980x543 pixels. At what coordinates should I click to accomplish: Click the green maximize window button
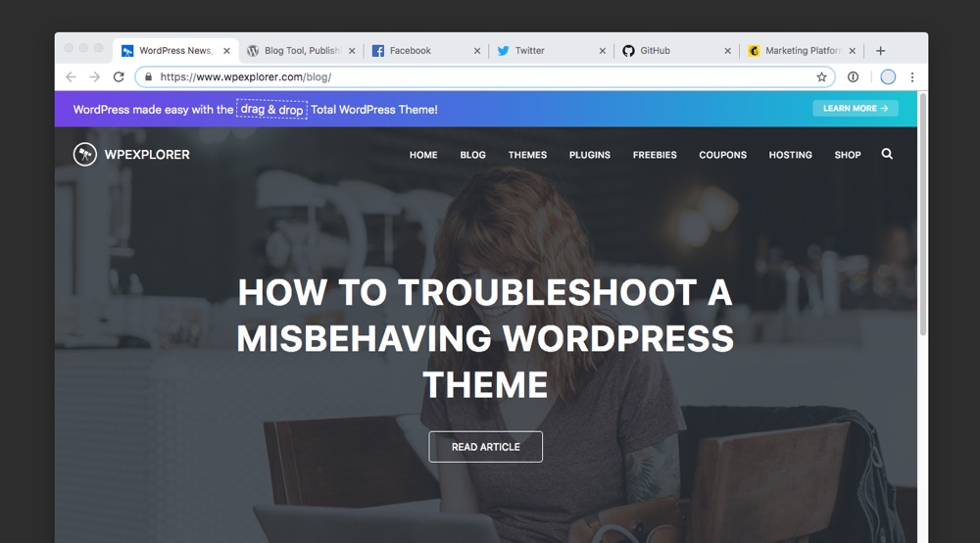point(99,48)
